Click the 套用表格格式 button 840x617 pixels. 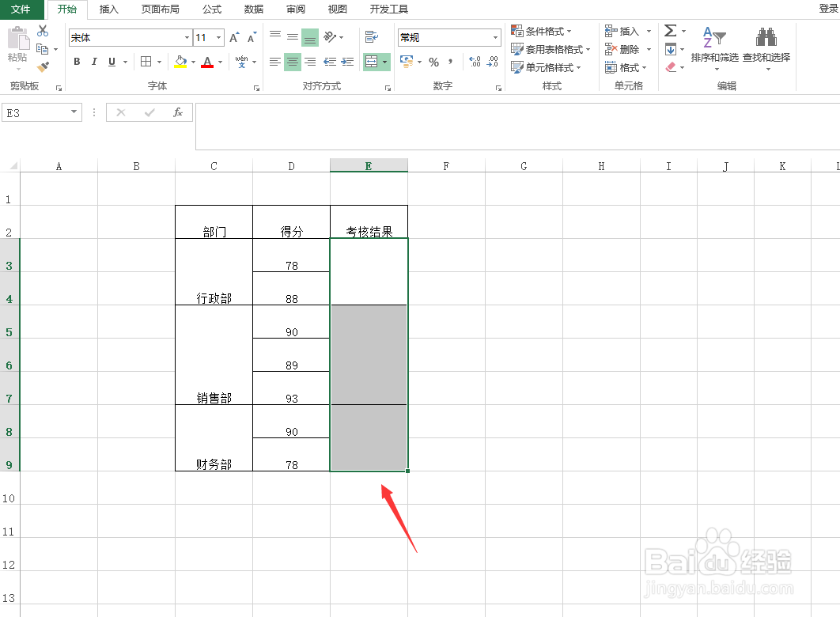(549, 49)
